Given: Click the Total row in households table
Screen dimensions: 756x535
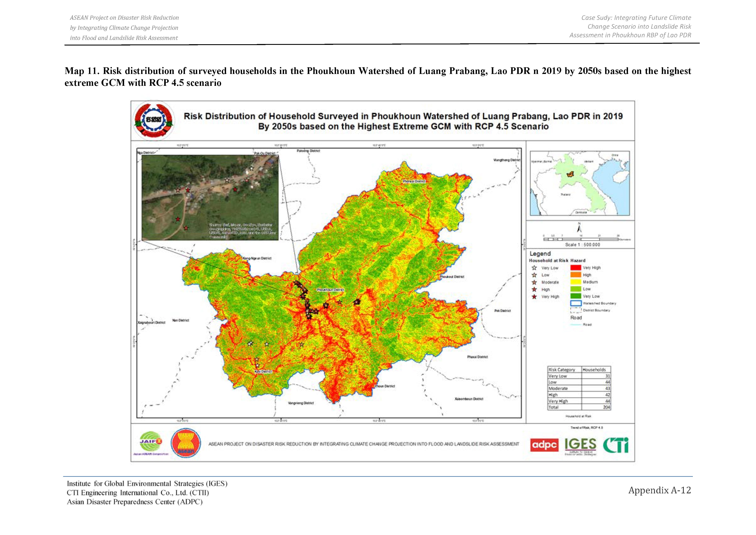Looking at the screenshot, I should (579, 407).
